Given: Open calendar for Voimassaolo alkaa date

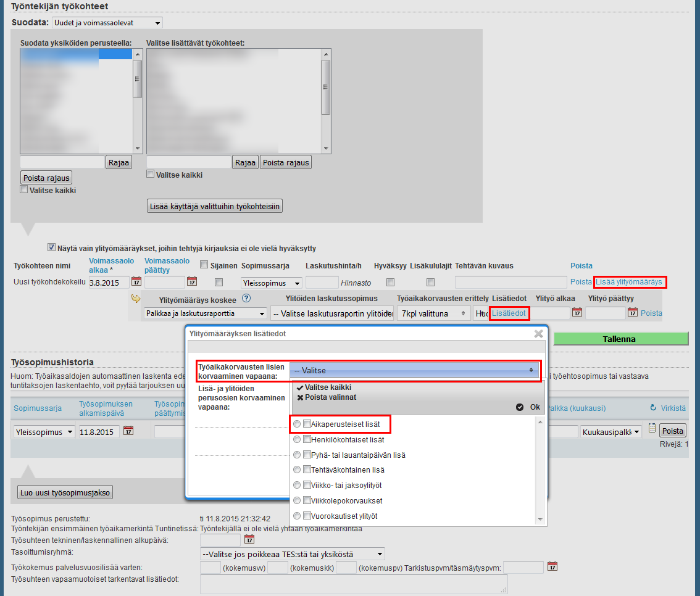Looking at the screenshot, I should [137, 282].
